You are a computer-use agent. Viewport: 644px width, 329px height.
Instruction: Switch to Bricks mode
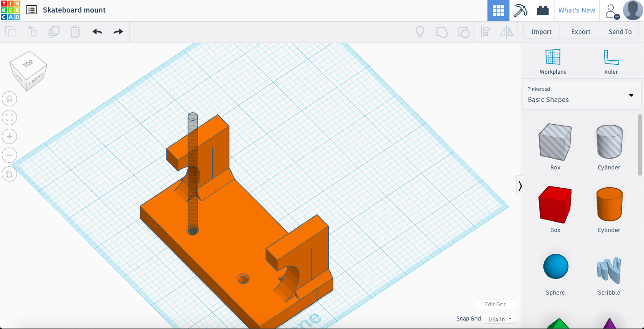[543, 10]
